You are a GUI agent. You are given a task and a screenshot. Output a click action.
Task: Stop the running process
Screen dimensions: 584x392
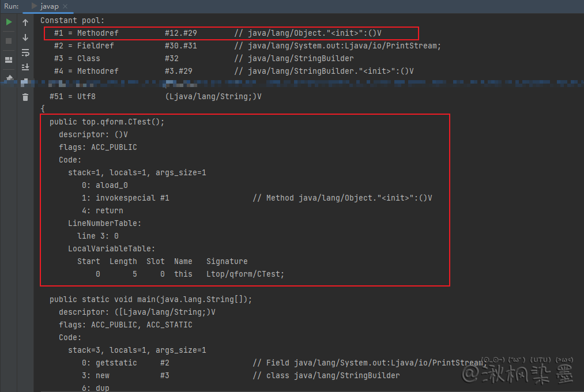tap(9, 41)
